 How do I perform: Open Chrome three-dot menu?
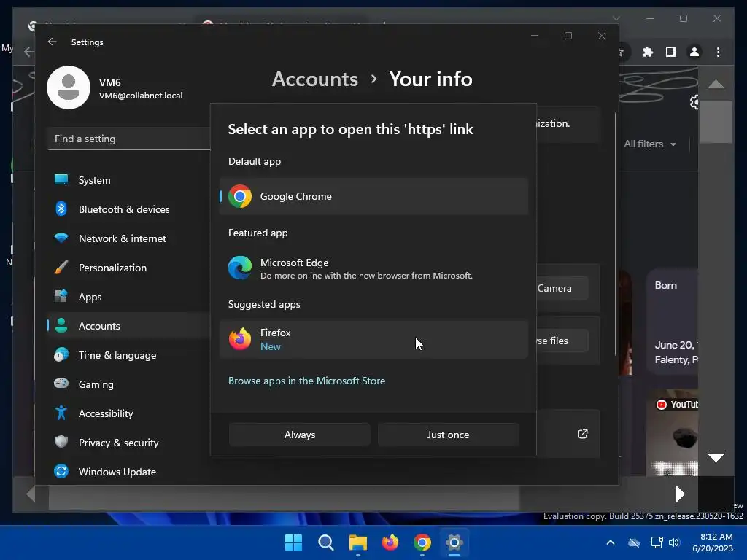[718, 52]
